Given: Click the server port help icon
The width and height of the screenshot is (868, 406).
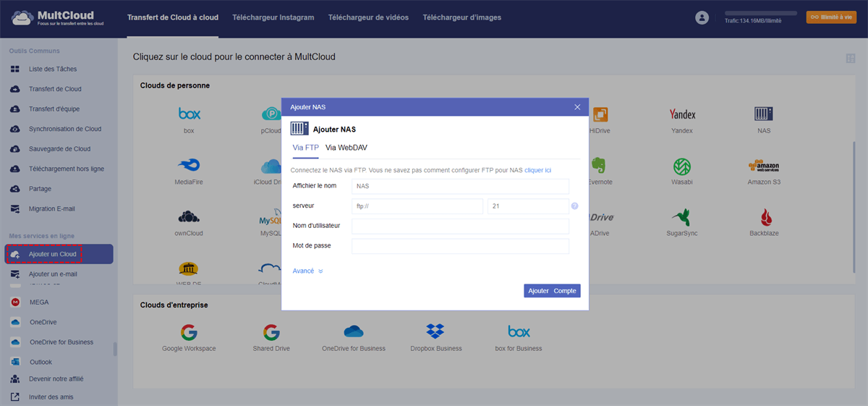Looking at the screenshot, I should click(x=574, y=206).
